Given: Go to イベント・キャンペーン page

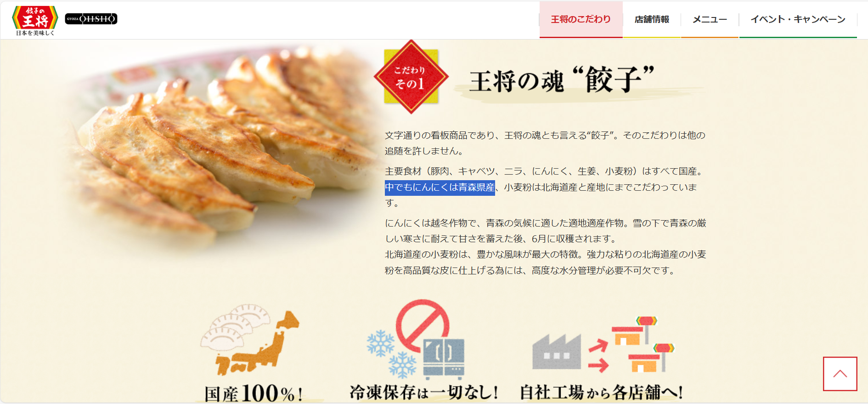Looking at the screenshot, I should click(798, 19).
